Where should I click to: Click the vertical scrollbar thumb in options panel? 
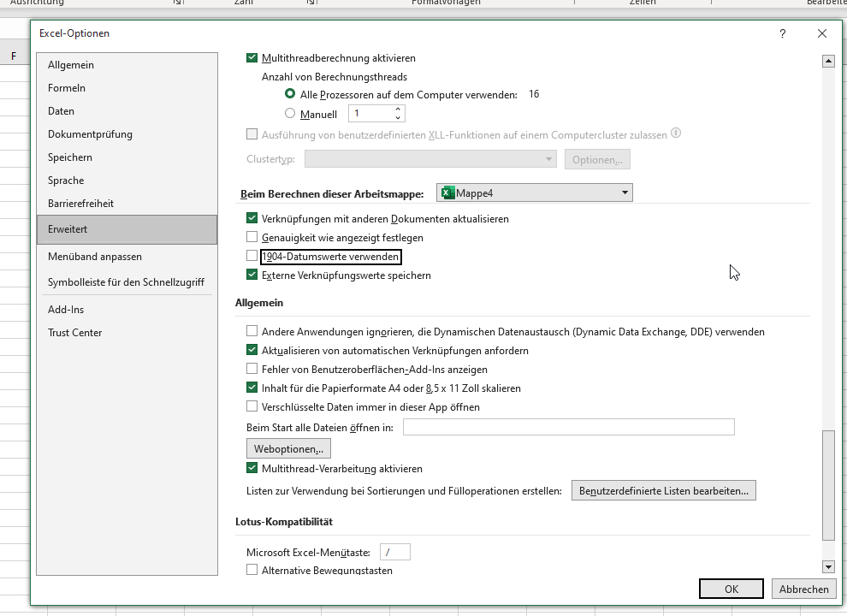pos(828,485)
